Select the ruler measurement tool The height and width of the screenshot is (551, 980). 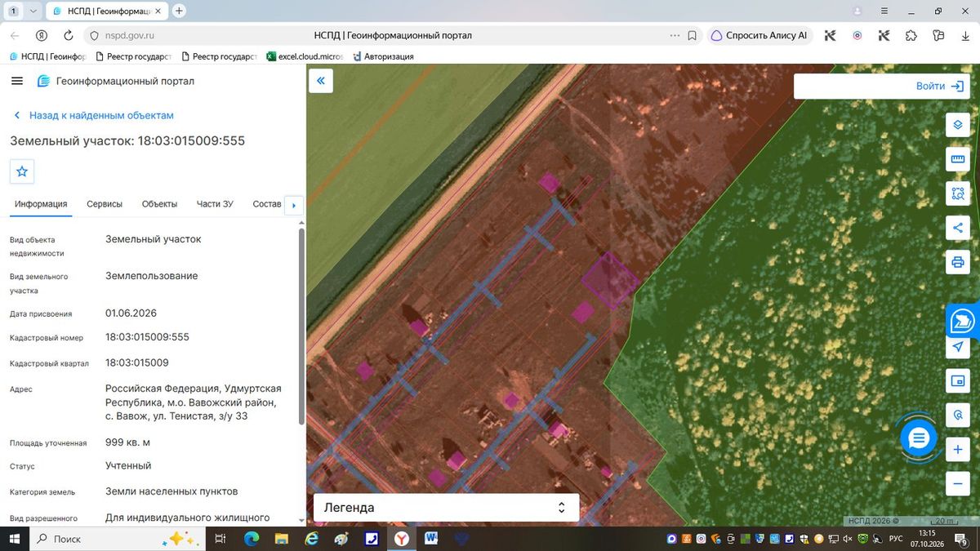tap(958, 159)
